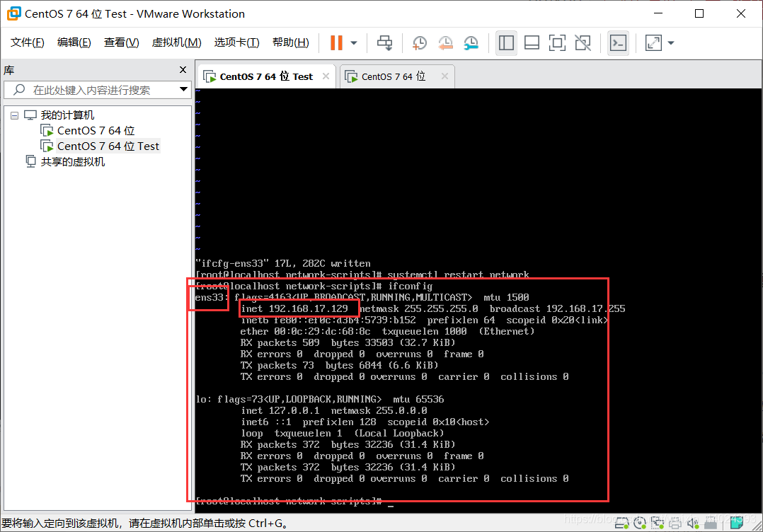Click the shared VMs icon beside 共享的虚拟机
This screenshot has height=532, width=763.
(x=30, y=161)
